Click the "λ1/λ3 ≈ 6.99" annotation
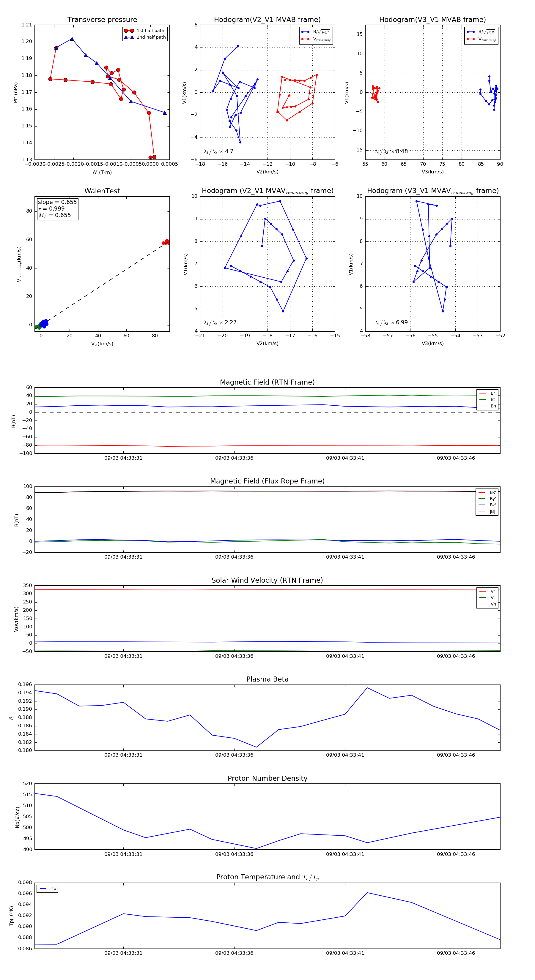The height and width of the screenshot is (980, 535). coord(391,323)
